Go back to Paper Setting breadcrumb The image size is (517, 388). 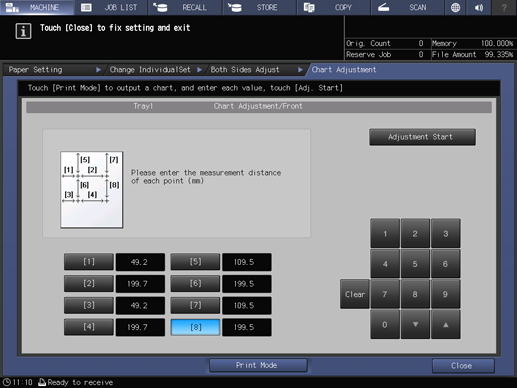click(x=53, y=70)
